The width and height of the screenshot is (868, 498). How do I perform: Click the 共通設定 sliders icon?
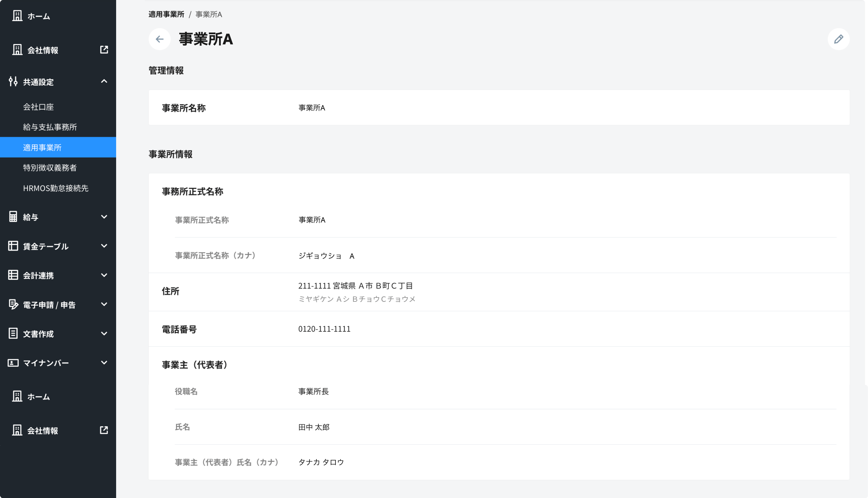13,82
